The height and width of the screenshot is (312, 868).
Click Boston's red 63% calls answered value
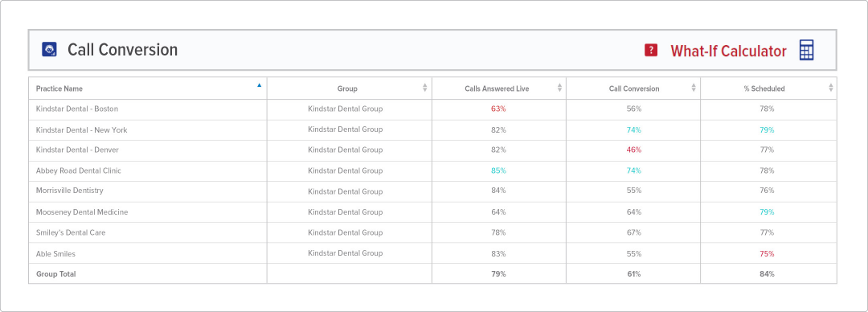[498, 109]
